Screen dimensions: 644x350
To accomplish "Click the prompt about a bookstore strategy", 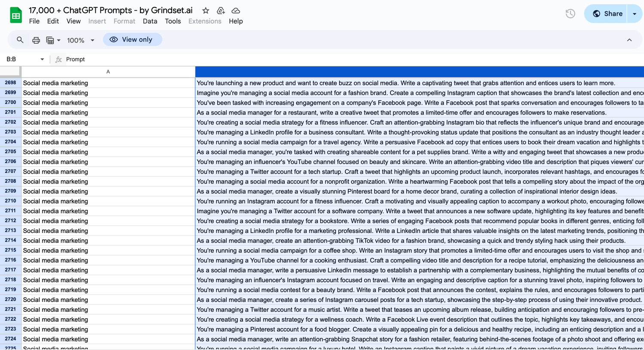I will coord(420,221).
